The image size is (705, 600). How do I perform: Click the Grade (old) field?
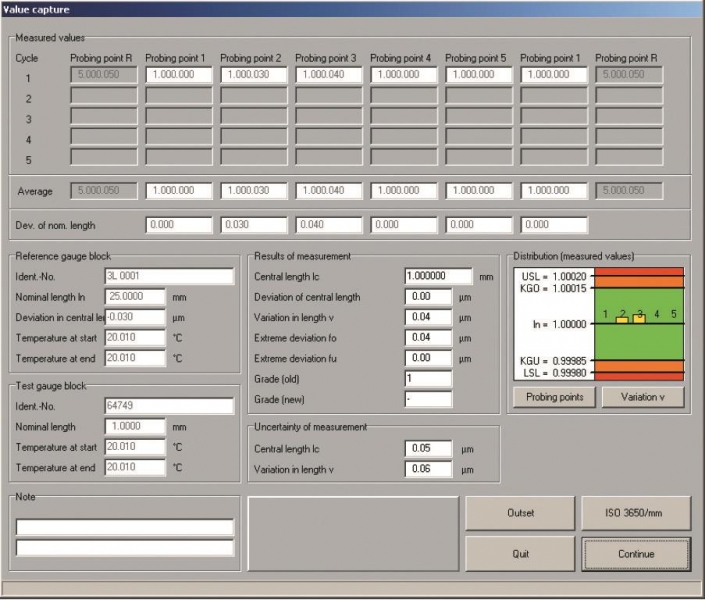click(428, 379)
